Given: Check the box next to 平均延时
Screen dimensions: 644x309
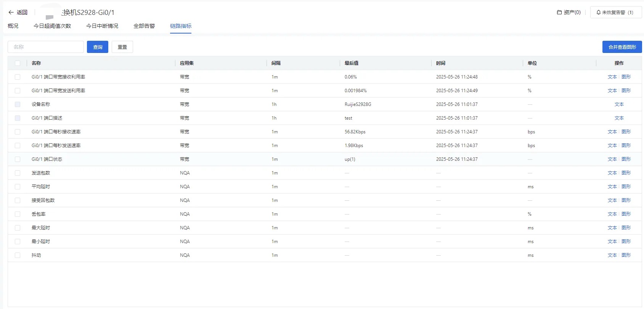Looking at the screenshot, I should tap(18, 187).
